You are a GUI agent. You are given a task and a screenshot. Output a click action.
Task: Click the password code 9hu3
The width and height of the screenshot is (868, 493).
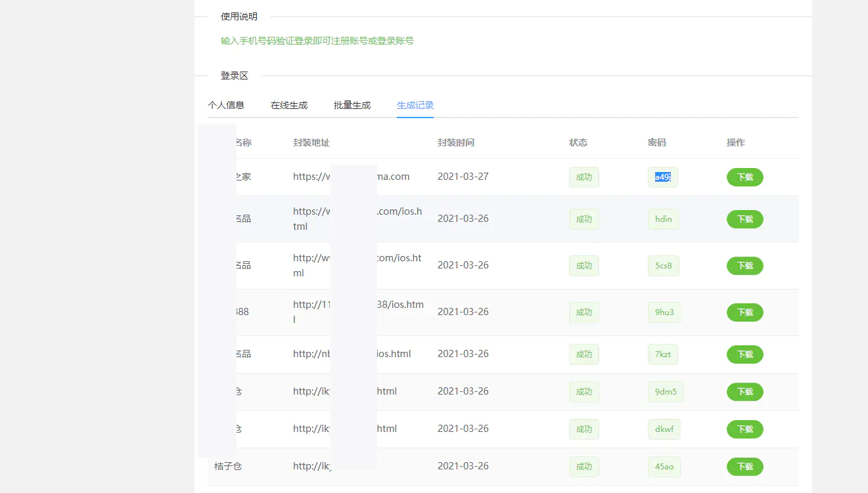pyautogui.click(x=664, y=312)
